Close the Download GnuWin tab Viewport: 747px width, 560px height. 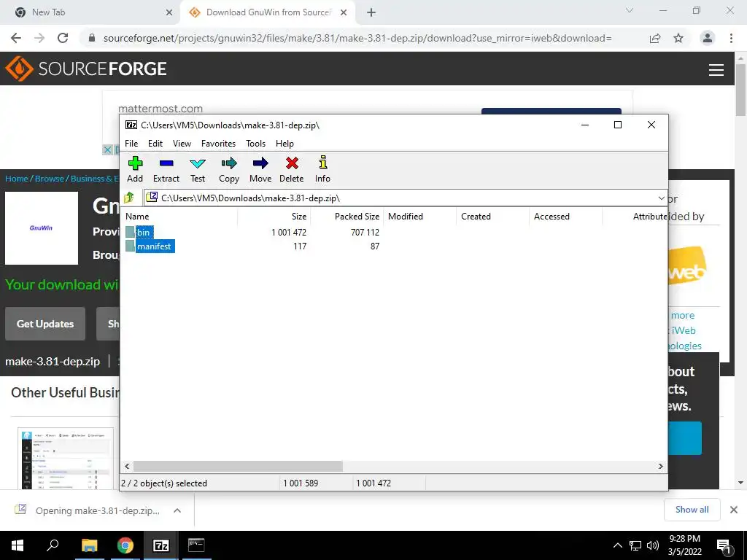(x=344, y=13)
